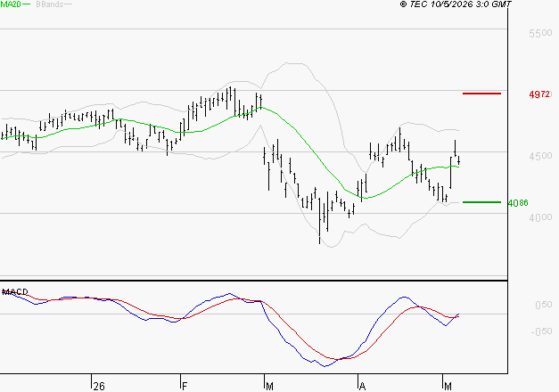Click the green 4086 support line
Image resolution: width=559 pixels, height=392 pixels.
coord(481,202)
